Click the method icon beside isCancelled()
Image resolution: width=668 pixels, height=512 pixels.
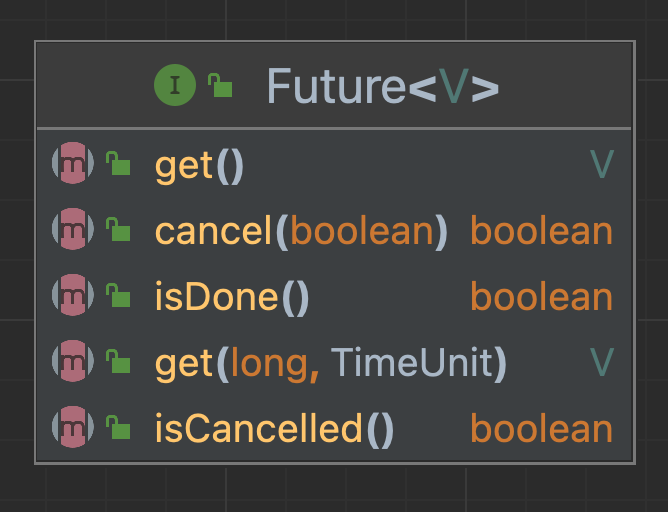tap(73, 427)
